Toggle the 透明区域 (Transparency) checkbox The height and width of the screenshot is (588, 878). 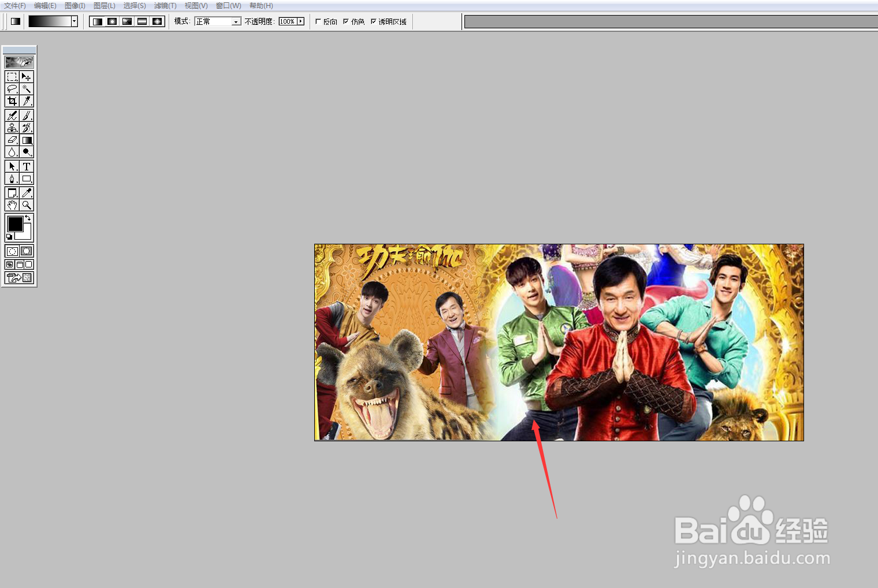(373, 21)
